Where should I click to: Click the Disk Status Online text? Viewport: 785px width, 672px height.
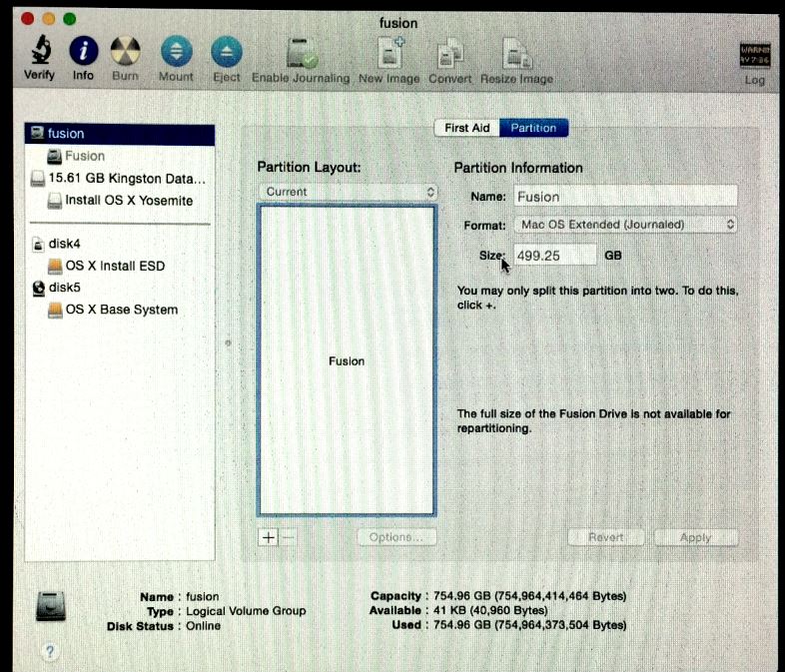coord(204,626)
